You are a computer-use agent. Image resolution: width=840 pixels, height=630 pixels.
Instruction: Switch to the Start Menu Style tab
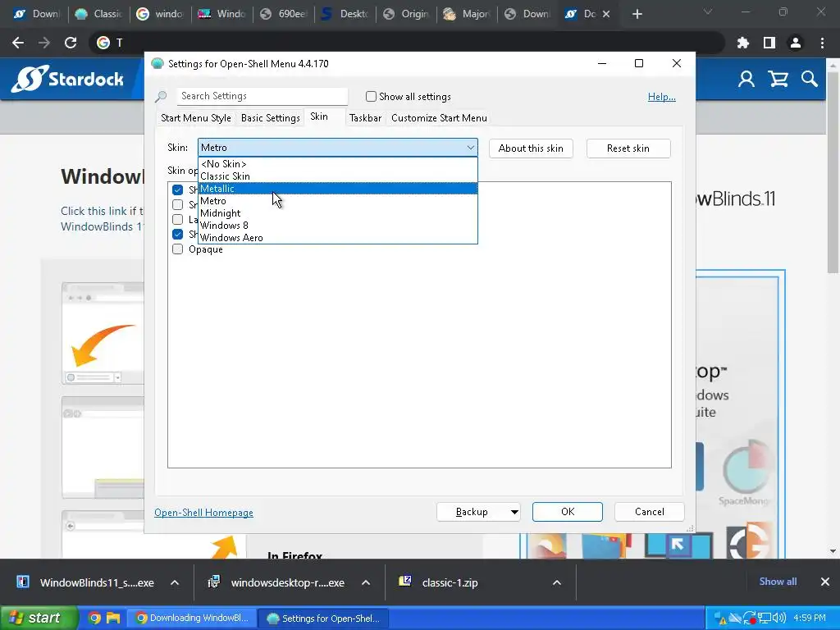click(x=195, y=118)
